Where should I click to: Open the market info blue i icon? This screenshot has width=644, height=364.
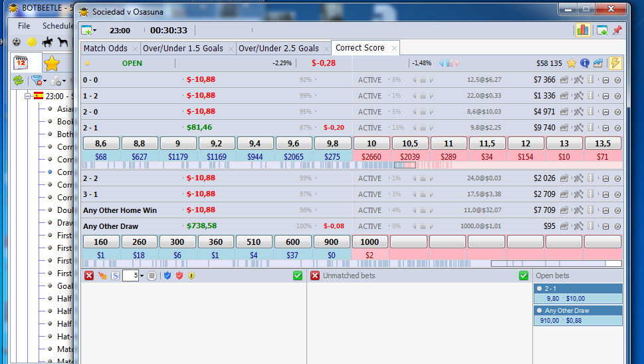(584, 63)
